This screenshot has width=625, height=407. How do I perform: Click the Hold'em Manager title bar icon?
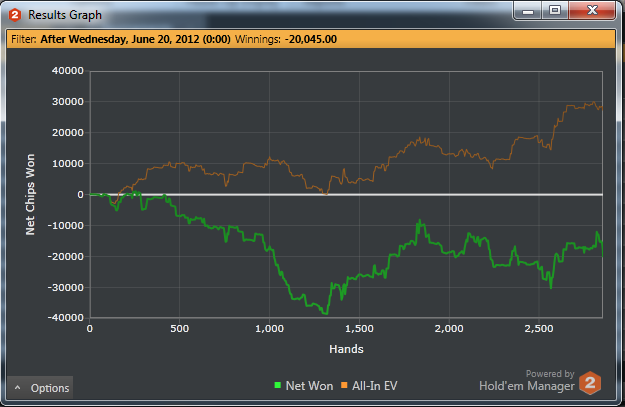coord(15,15)
